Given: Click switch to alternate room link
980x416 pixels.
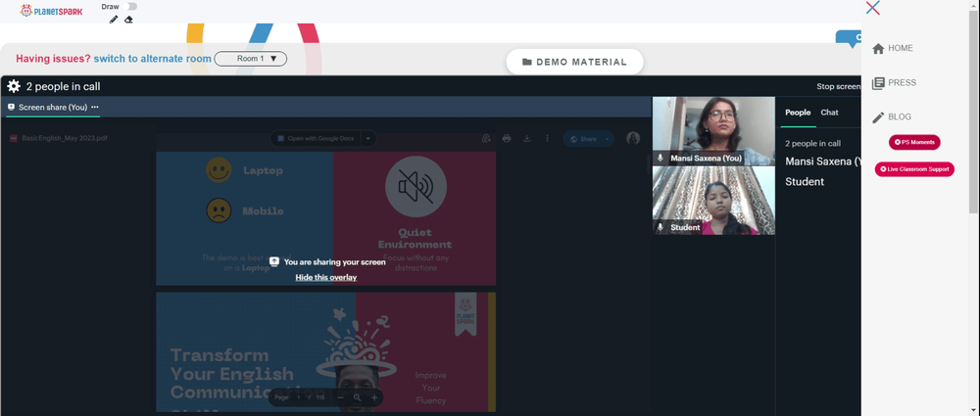Looking at the screenshot, I should point(153,59).
